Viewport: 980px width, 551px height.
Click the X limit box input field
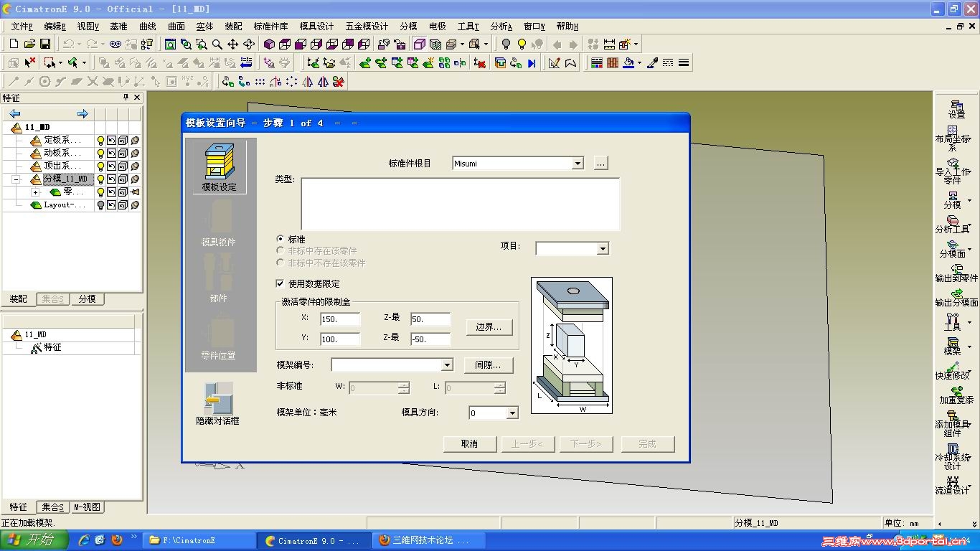[x=340, y=319]
